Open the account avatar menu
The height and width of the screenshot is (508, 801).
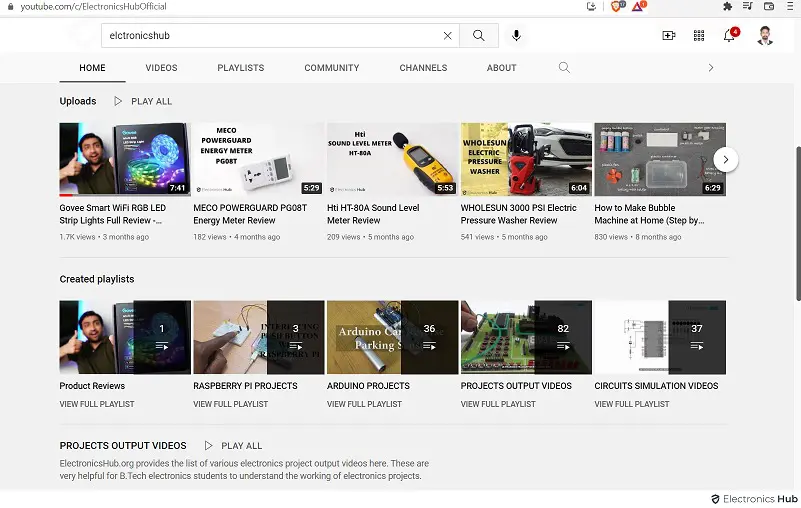point(765,35)
